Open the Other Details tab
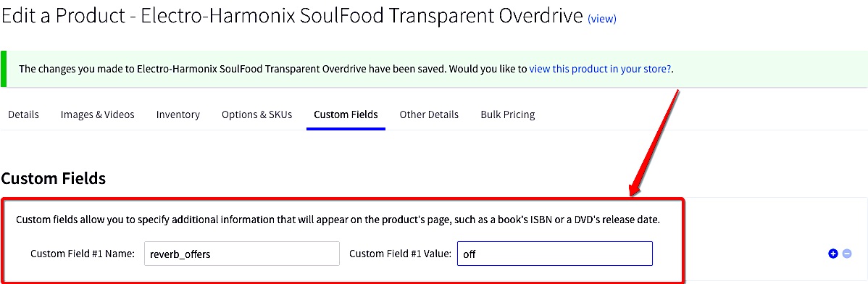 pos(429,114)
